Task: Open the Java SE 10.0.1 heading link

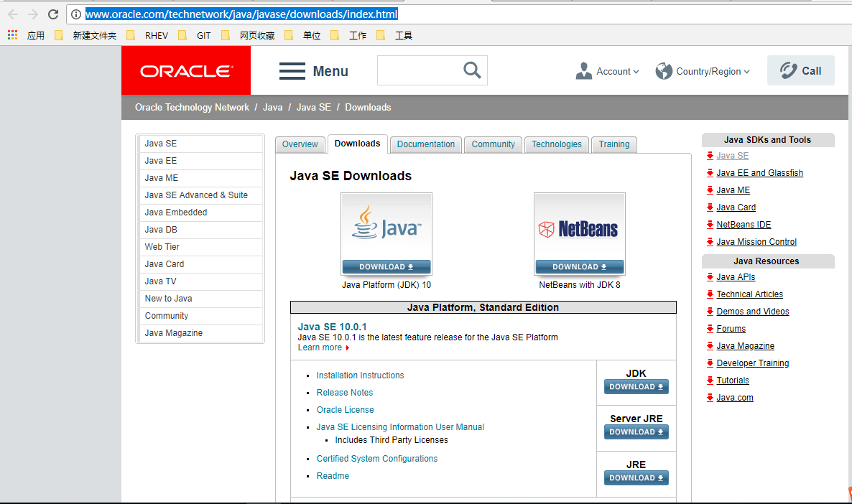Action: (x=332, y=327)
